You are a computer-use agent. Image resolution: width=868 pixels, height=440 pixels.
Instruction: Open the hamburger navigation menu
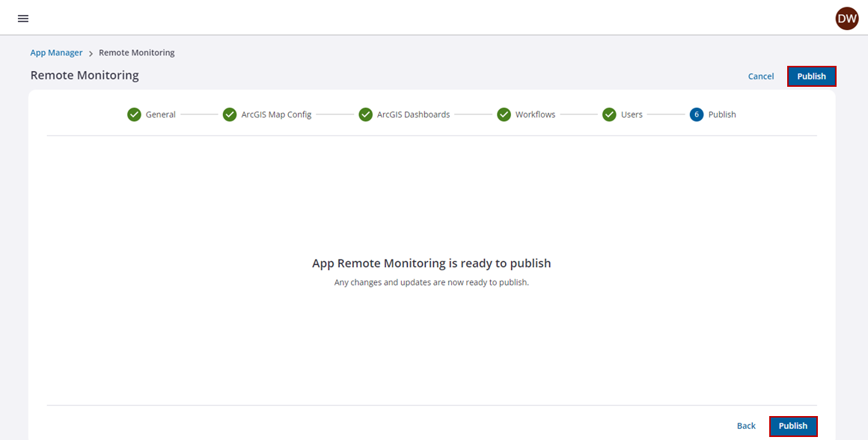point(23,19)
